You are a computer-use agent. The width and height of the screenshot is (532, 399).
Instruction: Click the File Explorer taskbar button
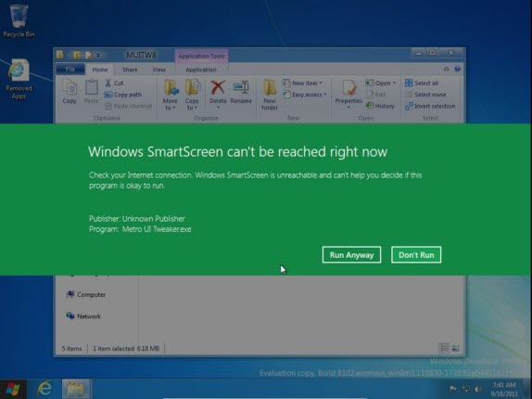(x=76, y=389)
